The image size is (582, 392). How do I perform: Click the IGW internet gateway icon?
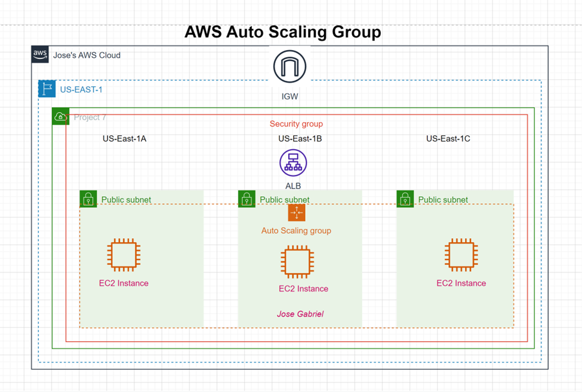point(289,67)
